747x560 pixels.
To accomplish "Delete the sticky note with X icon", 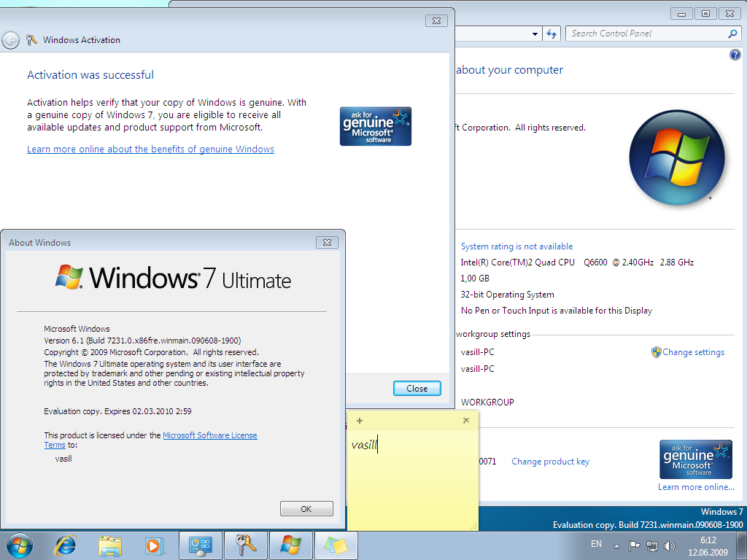I will pyautogui.click(x=466, y=421).
